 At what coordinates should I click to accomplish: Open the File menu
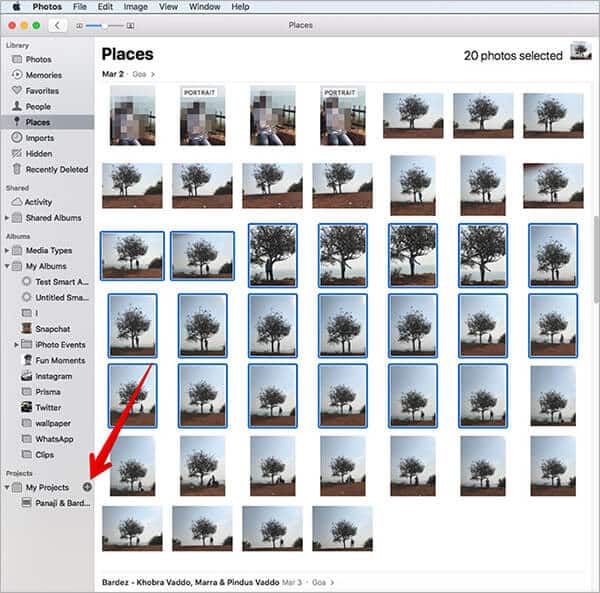[80, 7]
